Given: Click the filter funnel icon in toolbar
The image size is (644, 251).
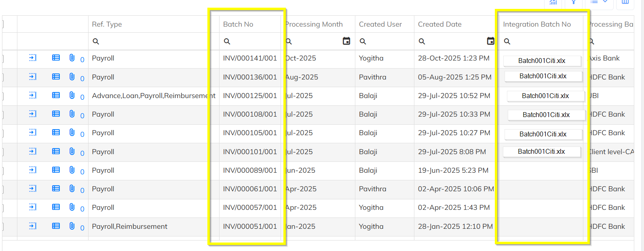Looking at the screenshot, I should click(x=573, y=2).
